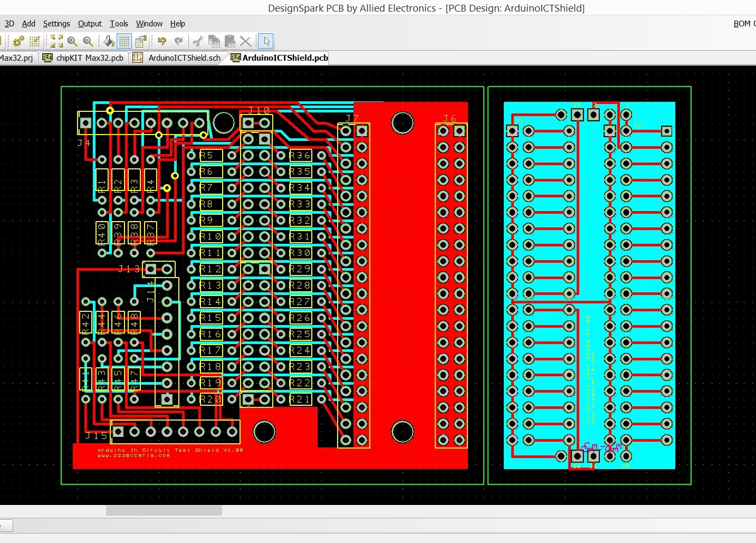This screenshot has height=543, width=756.
Task: Click the fit-to-view arrows icon
Action: coord(56,41)
